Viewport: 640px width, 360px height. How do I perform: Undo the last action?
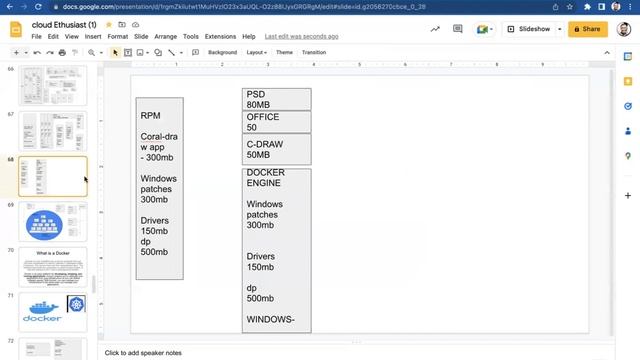tap(37, 53)
